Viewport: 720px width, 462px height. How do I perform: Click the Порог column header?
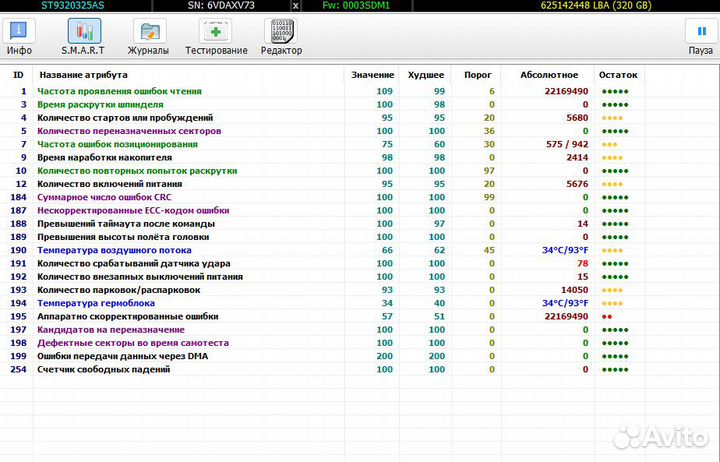(478, 75)
